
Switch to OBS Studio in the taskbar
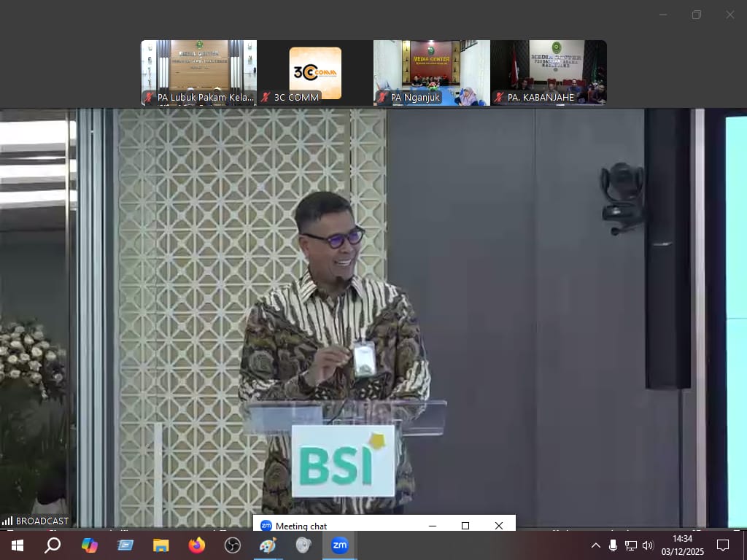[x=232, y=545]
